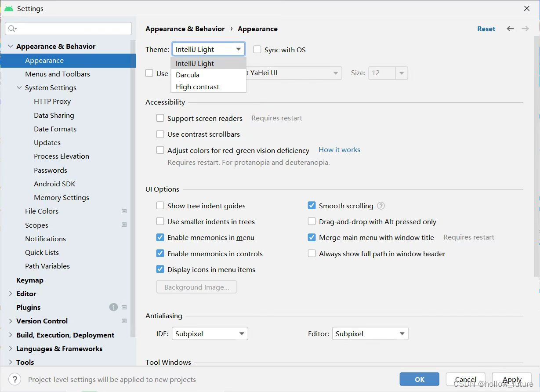This screenshot has height=392, width=540.
Task: Close the Settings dialog window
Action: click(x=527, y=8)
